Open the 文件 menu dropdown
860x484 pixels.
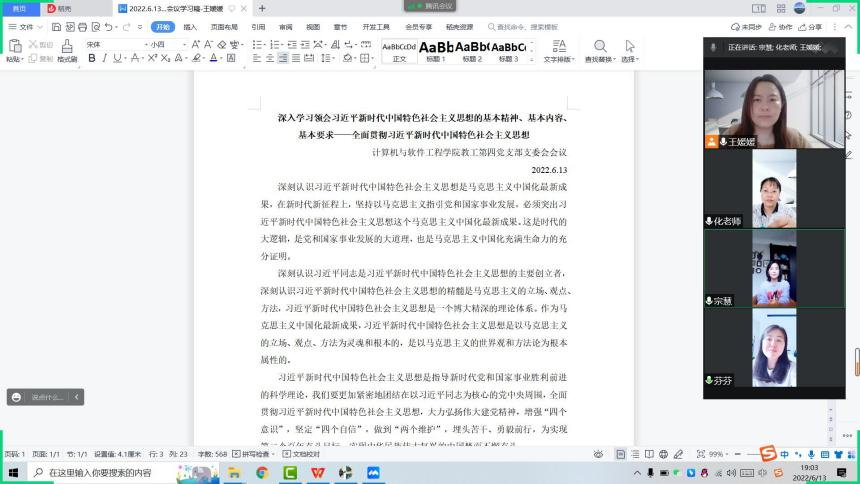24,27
